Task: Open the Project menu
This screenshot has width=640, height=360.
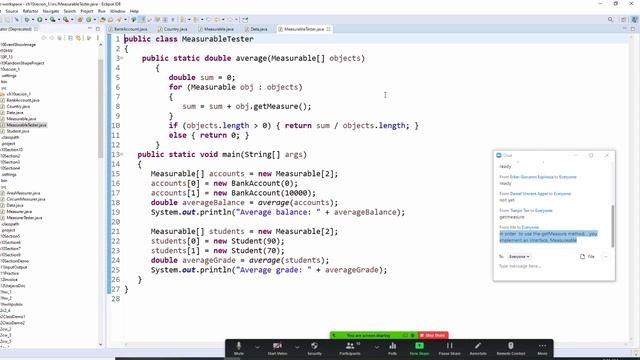Action: point(87,11)
